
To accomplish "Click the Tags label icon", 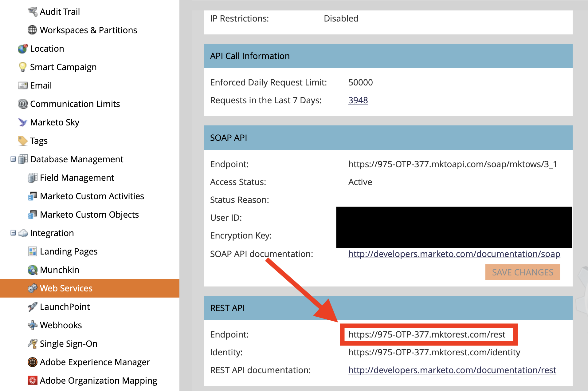I will [x=22, y=141].
